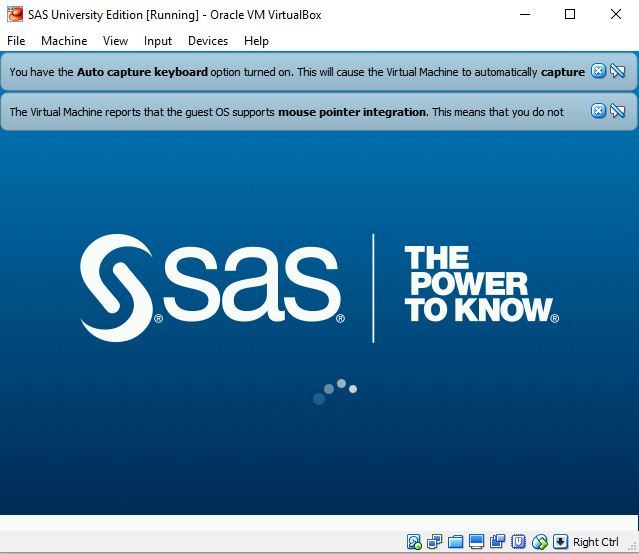Screen dimensions: 639x554
Task: Click the network adapters status icon
Action: 434,542
